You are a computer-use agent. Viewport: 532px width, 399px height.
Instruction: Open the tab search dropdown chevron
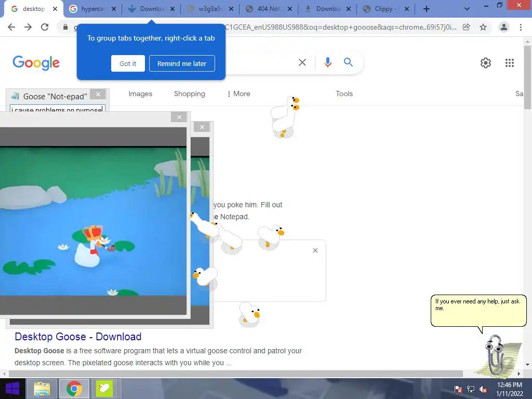point(467,9)
